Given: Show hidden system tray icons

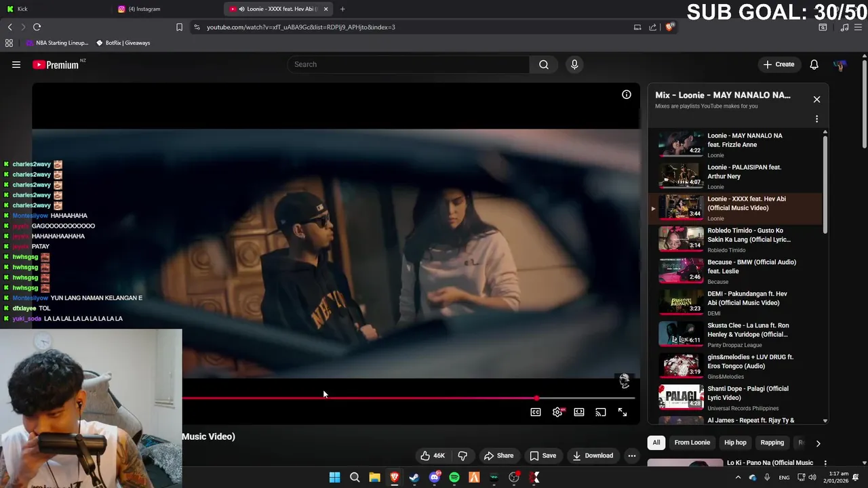Looking at the screenshot, I should point(738,478).
